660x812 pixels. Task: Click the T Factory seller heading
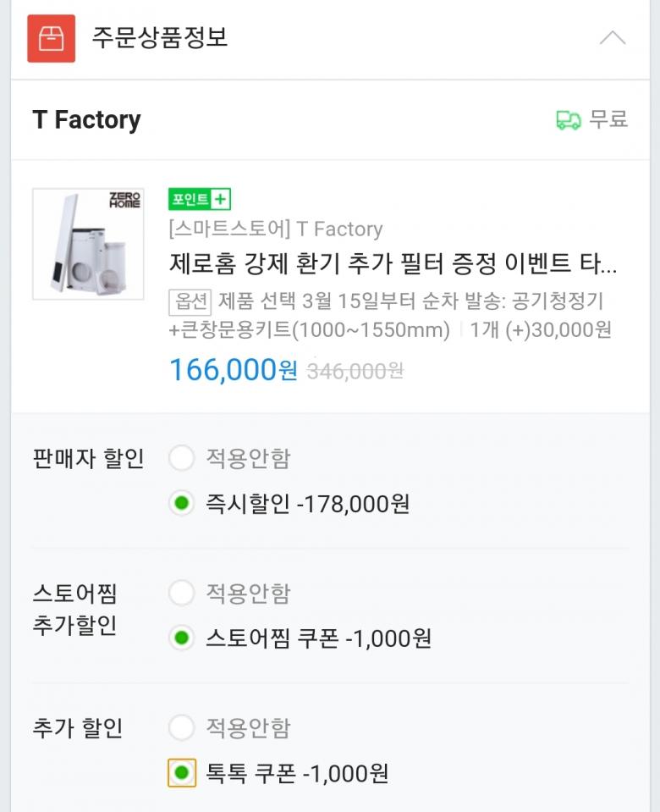[86, 120]
